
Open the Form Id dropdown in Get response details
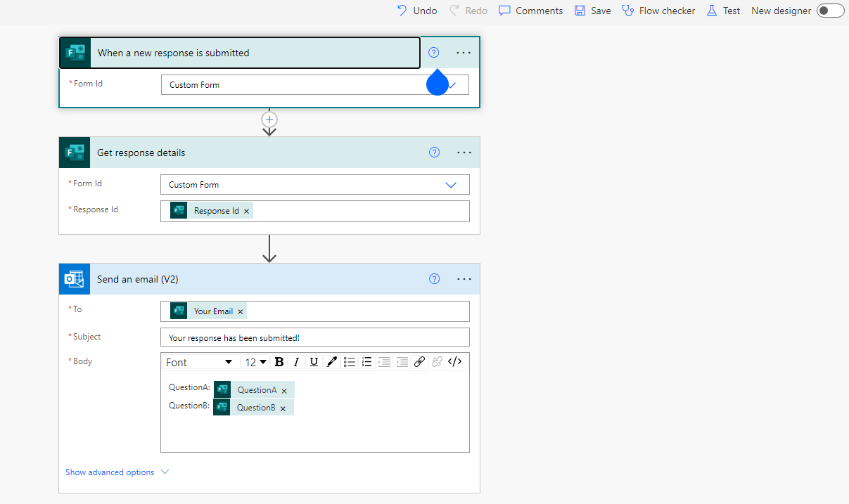[x=450, y=184]
